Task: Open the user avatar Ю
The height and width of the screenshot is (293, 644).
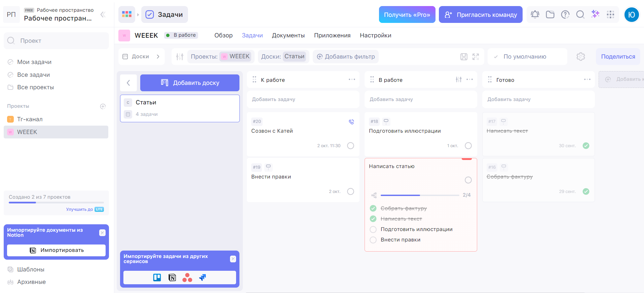Action: click(632, 14)
